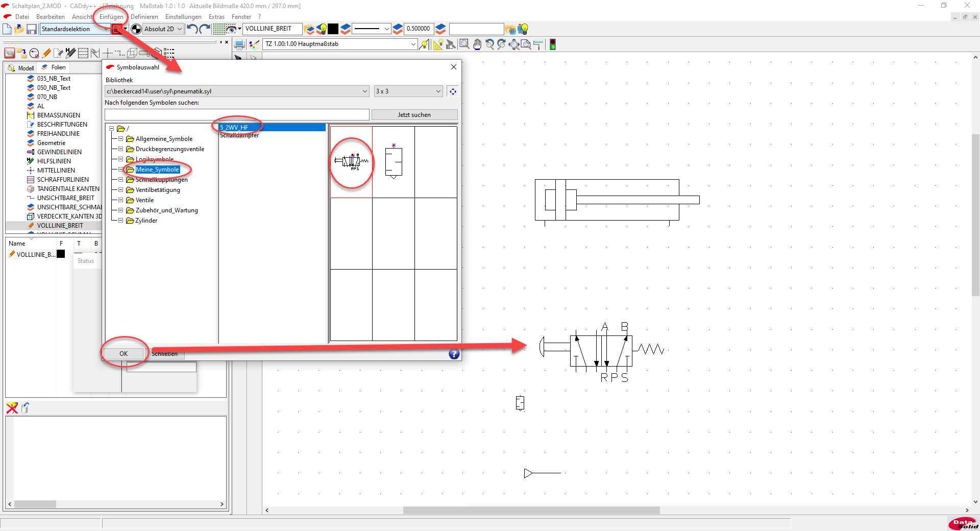980x531 pixels.
Task: Click the Jetzt suchen button
Action: (414, 115)
